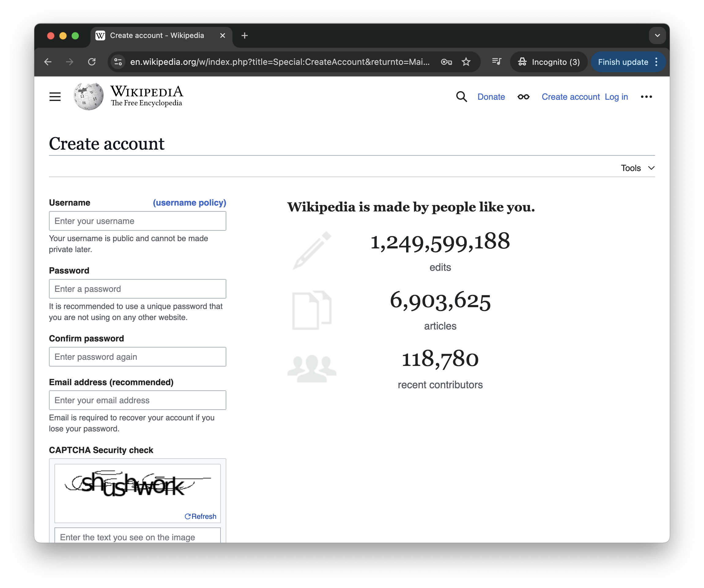Image resolution: width=704 pixels, height=588 pixels.
Task: Click the Finish update button
Action: (623, 62)
